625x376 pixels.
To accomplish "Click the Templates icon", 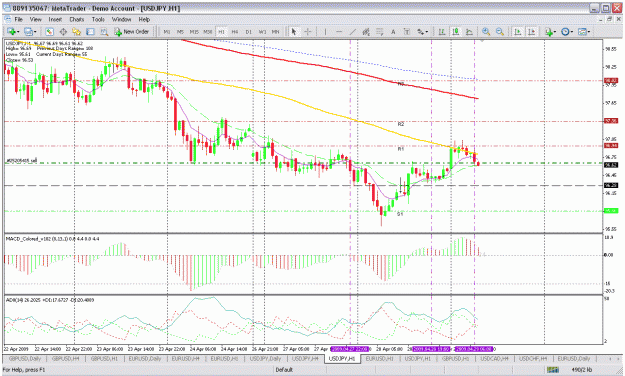I will [582, 31].
